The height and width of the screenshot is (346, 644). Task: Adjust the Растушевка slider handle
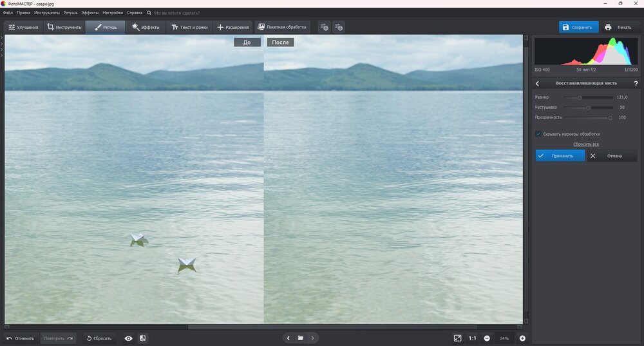[x=588, y=108]
